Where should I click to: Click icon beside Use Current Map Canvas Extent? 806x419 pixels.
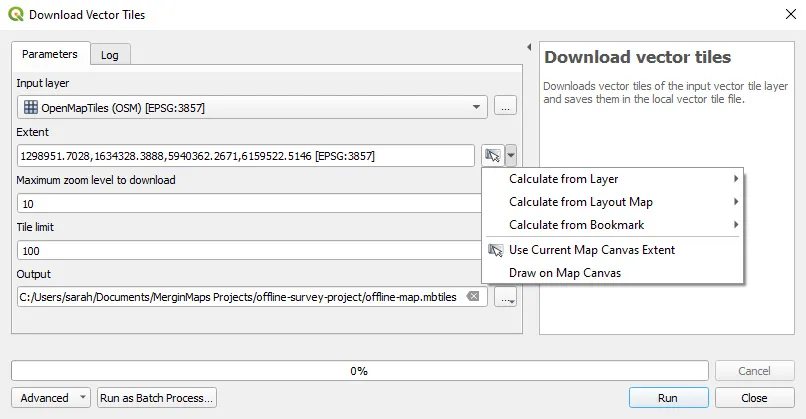tap(495, 250)
